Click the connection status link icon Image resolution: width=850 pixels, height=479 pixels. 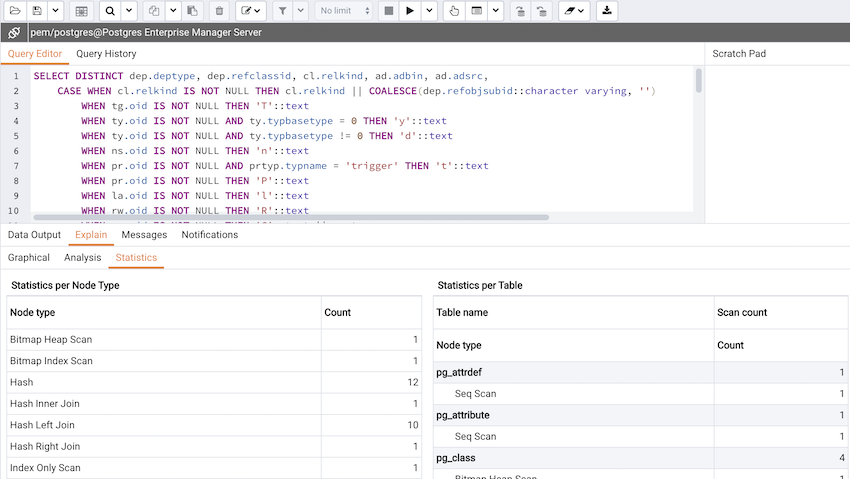pyautogui.click(x=14, y=33)
